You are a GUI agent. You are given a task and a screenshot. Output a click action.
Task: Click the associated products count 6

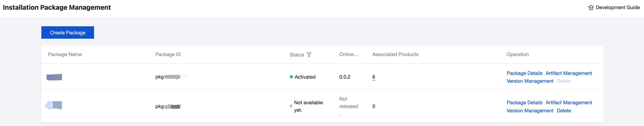pos(373,77)
